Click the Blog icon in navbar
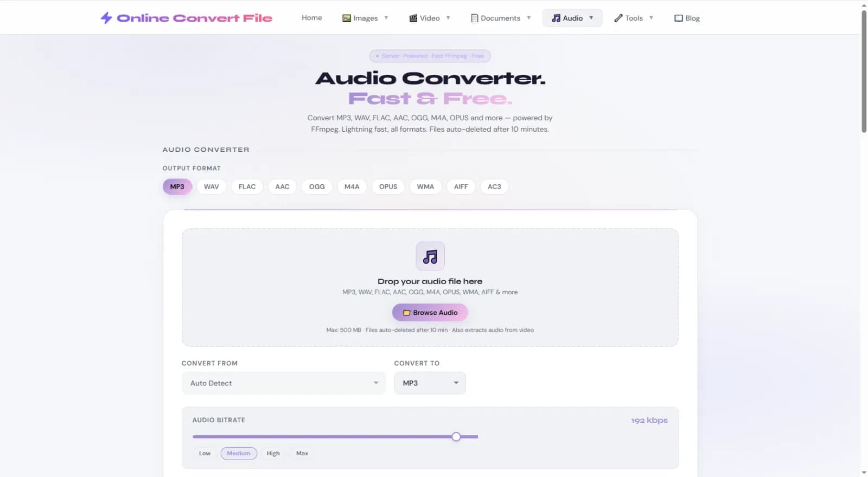 tap(679, 18)
